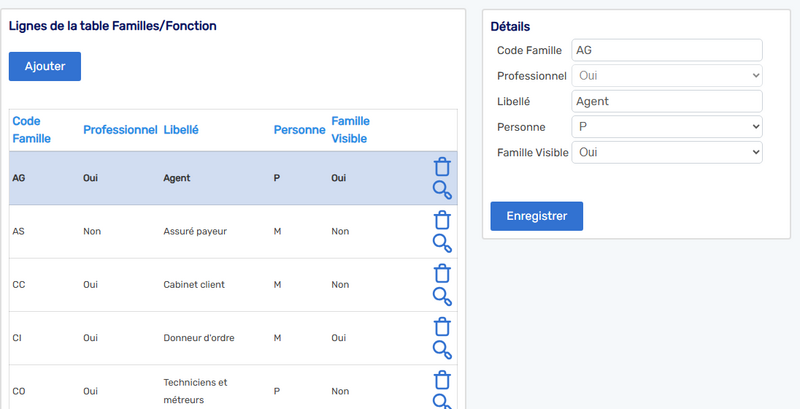The image size is (800, 409).
Task: Open details for Donneur d'ordre via magnifier
Action: pyautogui.click(x=442, y=350)
